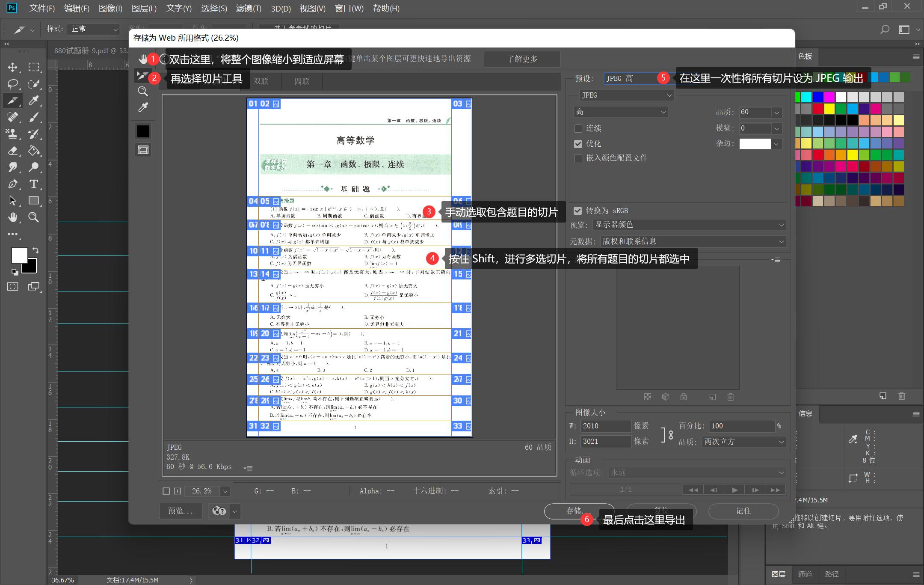Select the Move tool in main toolbar
The width and height of the screenshot is (924, 585).
pyautogui.click(x=13, y=67)
